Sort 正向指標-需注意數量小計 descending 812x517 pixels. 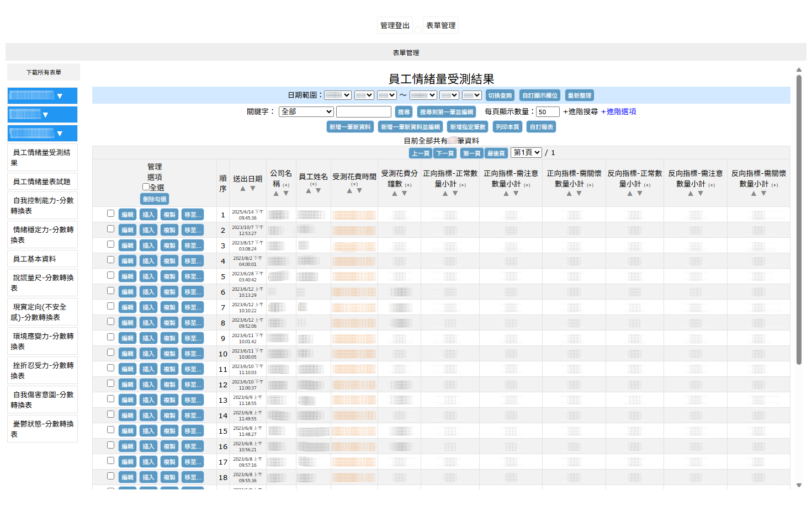[x=516, y=194]
